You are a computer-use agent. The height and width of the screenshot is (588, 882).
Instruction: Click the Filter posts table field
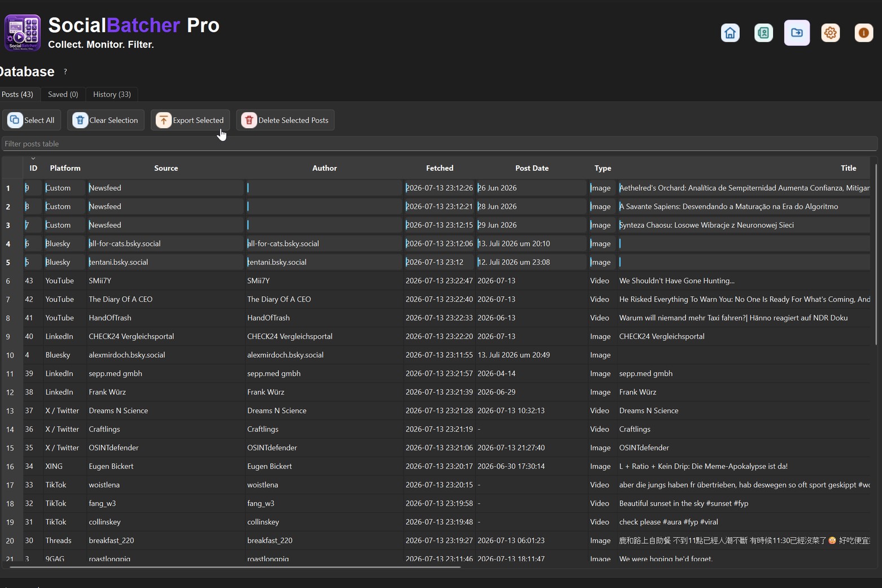coord(440,144)
